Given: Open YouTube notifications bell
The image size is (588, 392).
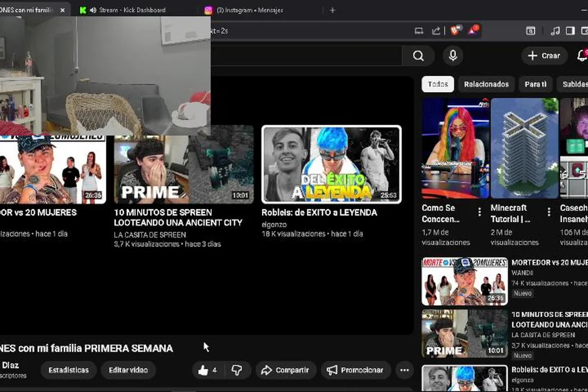Looking at the screenshot, I should coord(582,56).
